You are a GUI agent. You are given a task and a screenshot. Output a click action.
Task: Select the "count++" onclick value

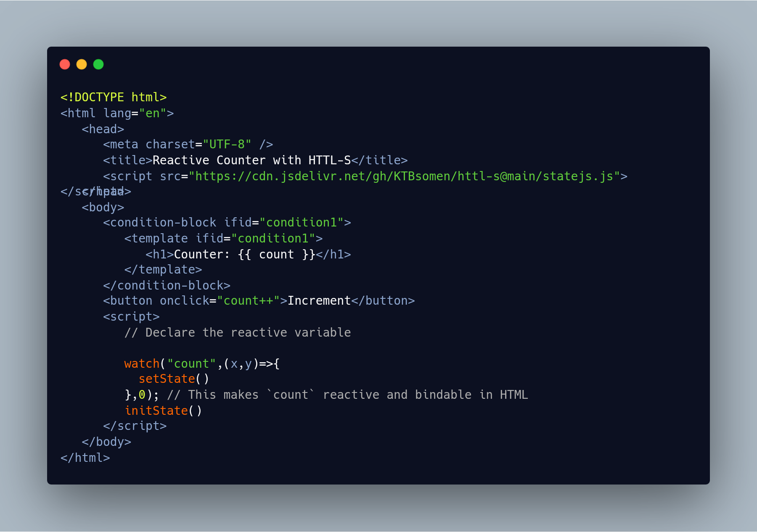[x=248, y=300]
